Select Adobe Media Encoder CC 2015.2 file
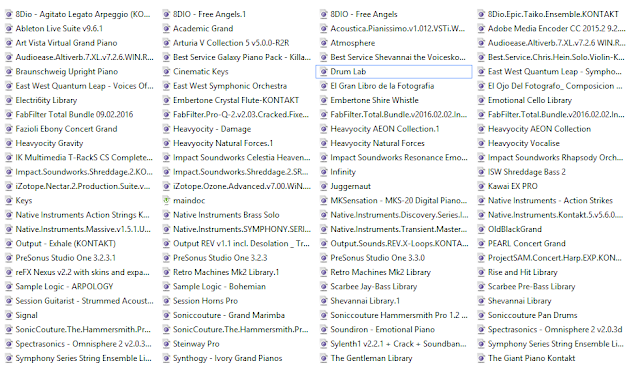 557,29
